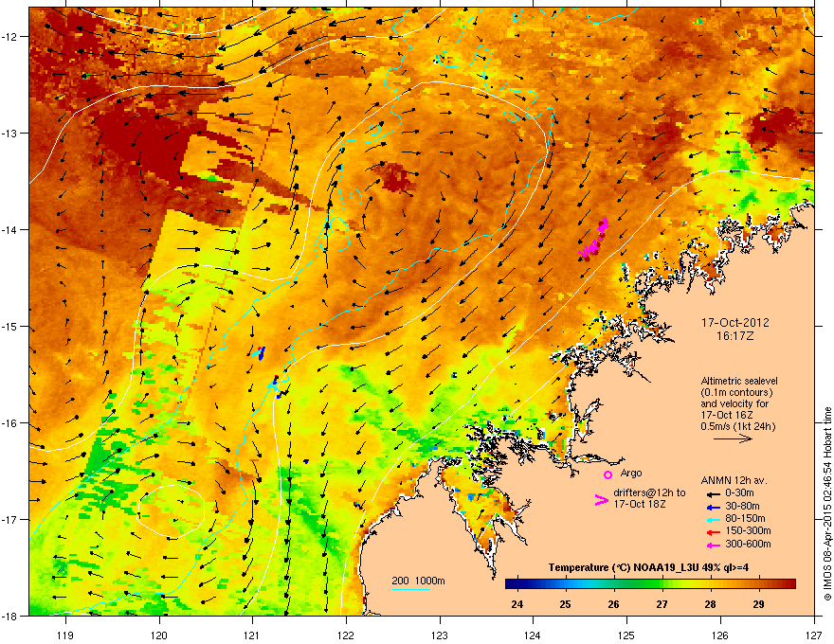The width and height of the screenshot is (834, 644).
Task: Click the '30-80m' depth label
Action: click(742, 507)
